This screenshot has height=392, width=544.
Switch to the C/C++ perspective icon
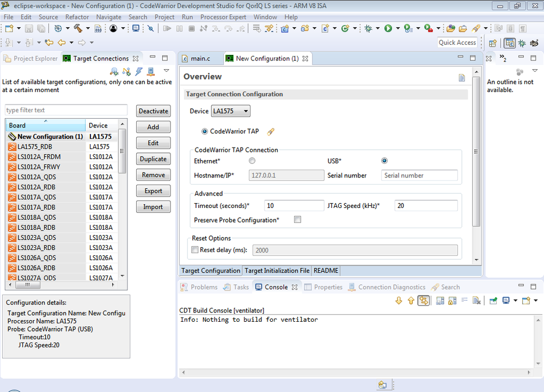click(510, 43)
